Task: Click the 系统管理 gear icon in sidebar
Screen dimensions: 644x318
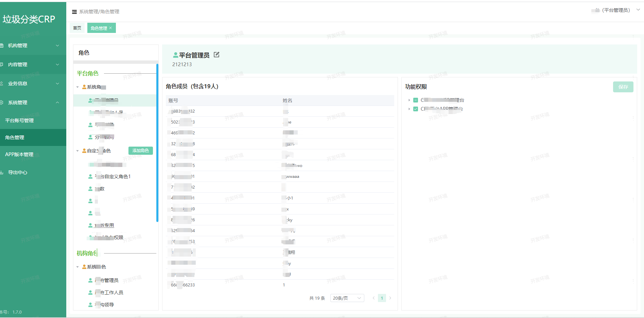Action: click(1, 102)
